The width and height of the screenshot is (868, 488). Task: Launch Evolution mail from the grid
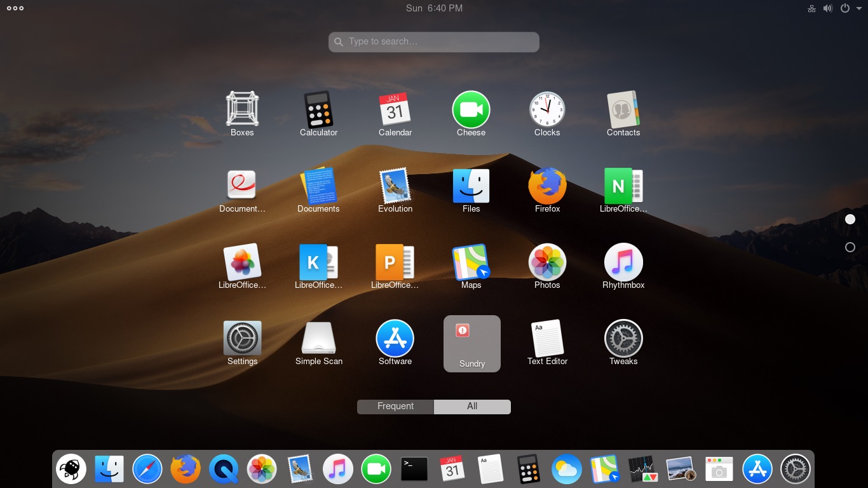pos(395,191)
